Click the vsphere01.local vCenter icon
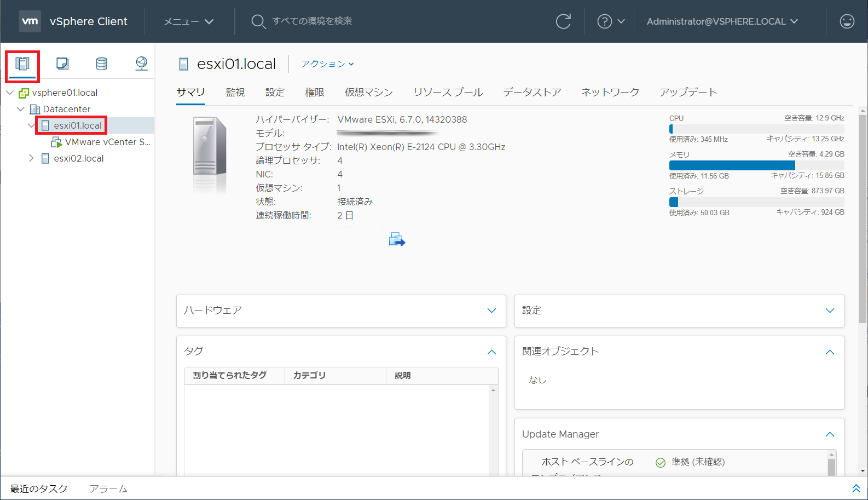This screenshot has width=868, height=500. tap(24, 93)
